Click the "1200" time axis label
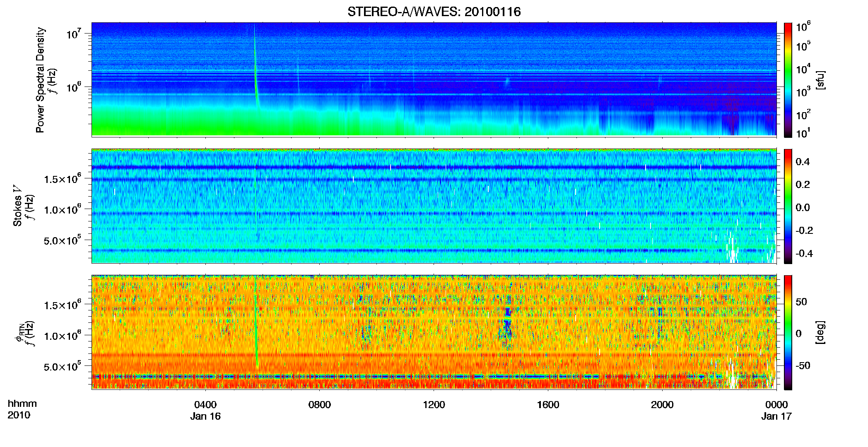This screenshot has height=447, width=868. [434, 405]
